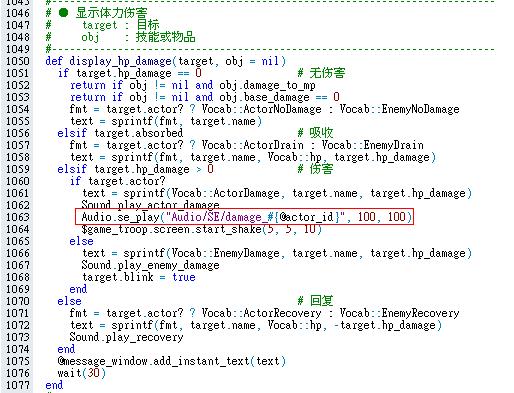Image resolution: width=514 pixels, height=393 pixels.
Task: Click the comment '显示体力伤害'
Action: pyautogui.click(x=112, y=13)
